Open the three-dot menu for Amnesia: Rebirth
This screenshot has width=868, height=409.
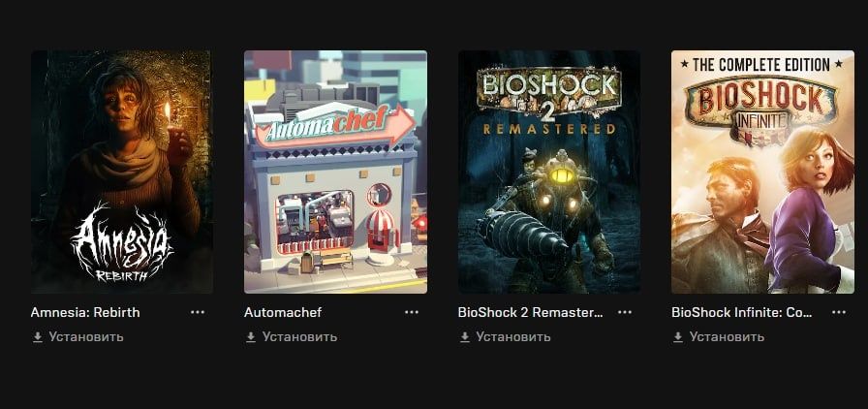pyautogui.click(x=198, y=313)
